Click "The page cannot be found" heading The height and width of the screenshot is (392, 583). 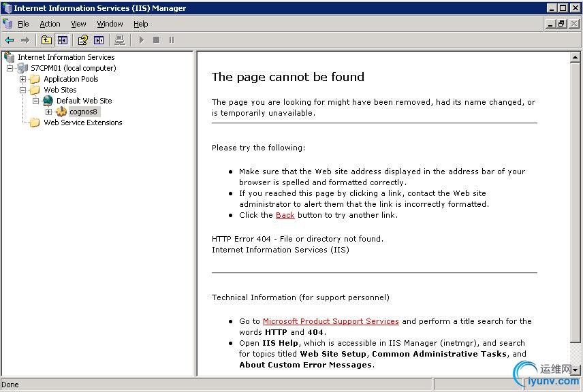(288, 76)
